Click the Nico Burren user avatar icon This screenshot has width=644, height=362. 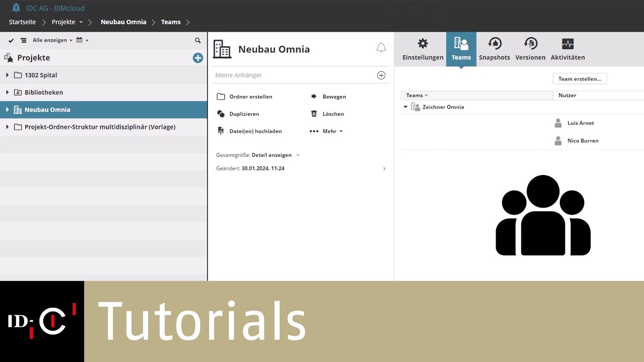tap(558, 141)
